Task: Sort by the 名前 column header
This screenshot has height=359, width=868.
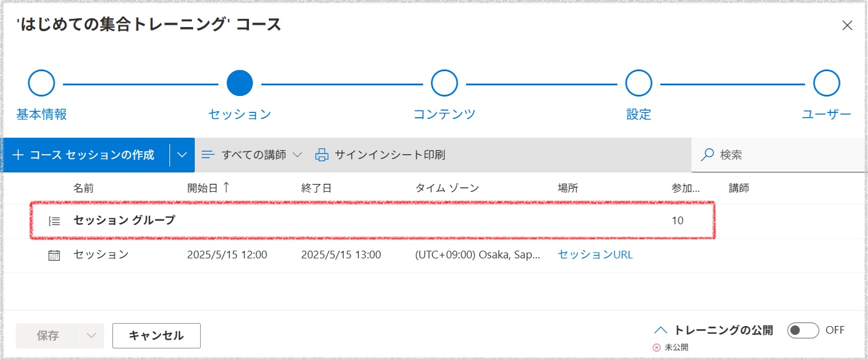Action: pos(83,188)
